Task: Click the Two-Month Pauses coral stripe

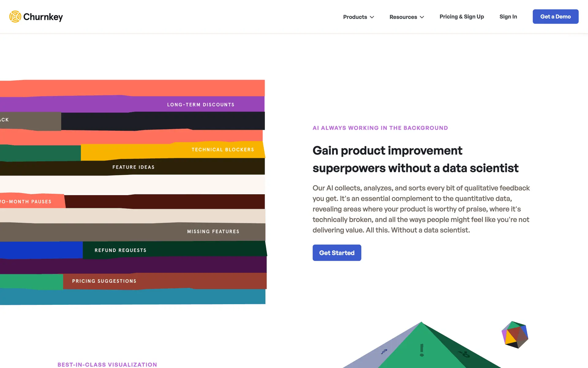Action: (x=30, y=201)
